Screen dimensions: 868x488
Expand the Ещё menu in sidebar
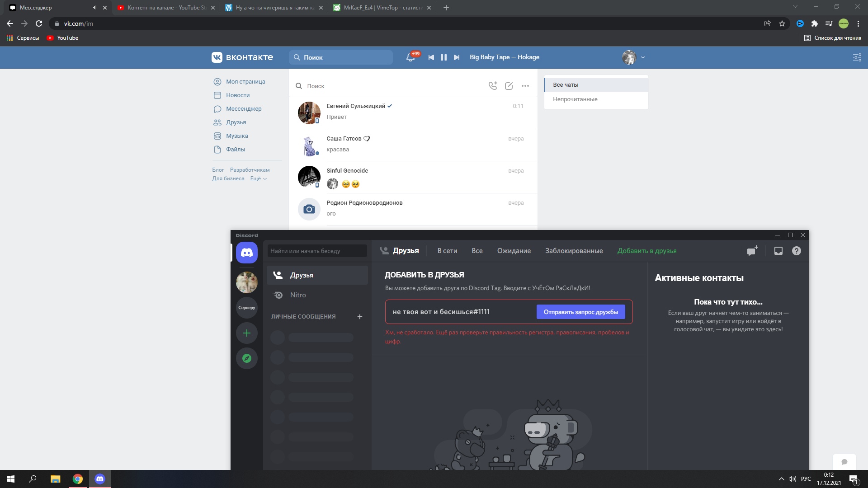coord(258,178)
